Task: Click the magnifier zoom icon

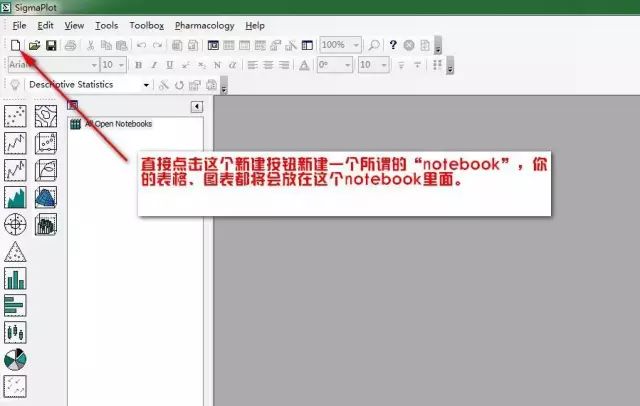Action: click(x=374, y=45)
